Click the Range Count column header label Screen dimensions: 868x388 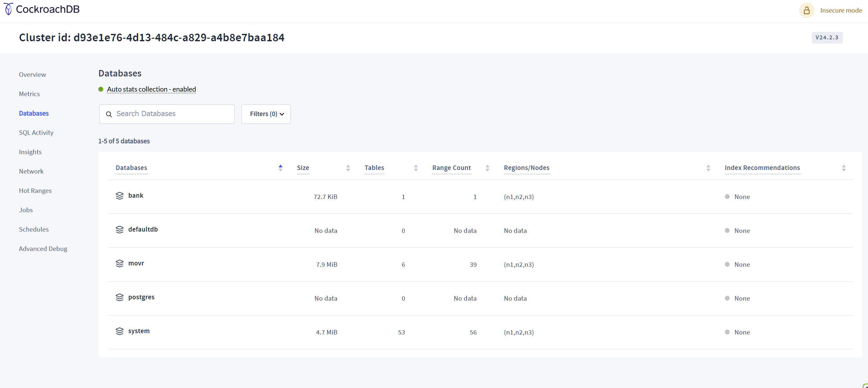click(451, 168)
